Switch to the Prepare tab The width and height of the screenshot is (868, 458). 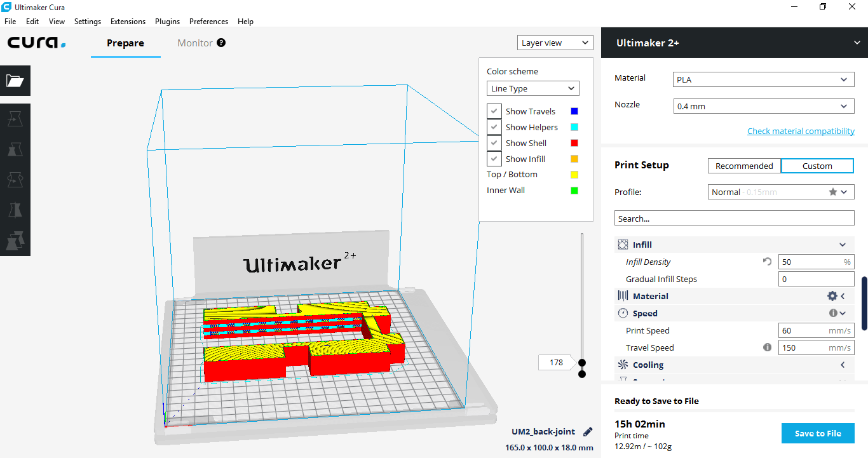pos(125,43)
